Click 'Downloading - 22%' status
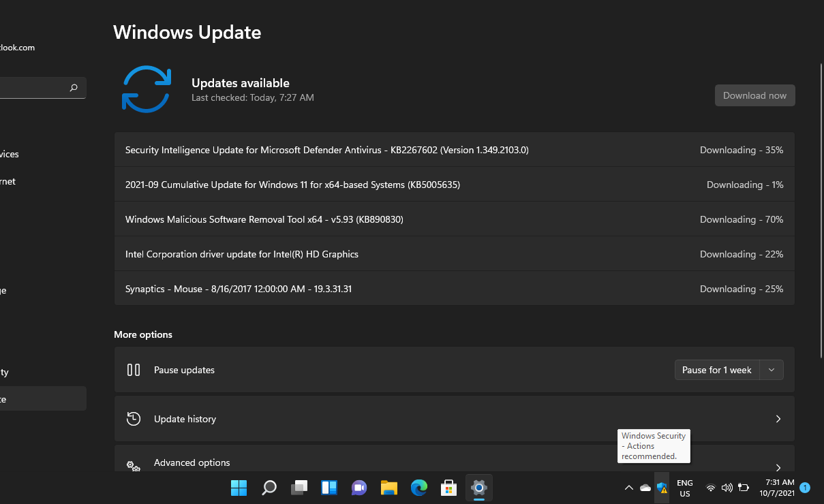The width and height of the screenshot is (824, 504). tap(742, 254)
